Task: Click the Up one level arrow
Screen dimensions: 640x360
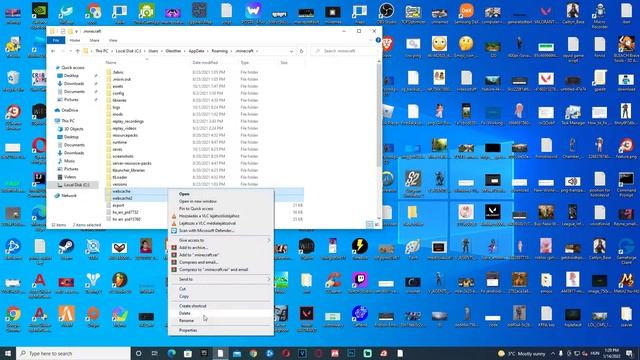Action: 78,51
